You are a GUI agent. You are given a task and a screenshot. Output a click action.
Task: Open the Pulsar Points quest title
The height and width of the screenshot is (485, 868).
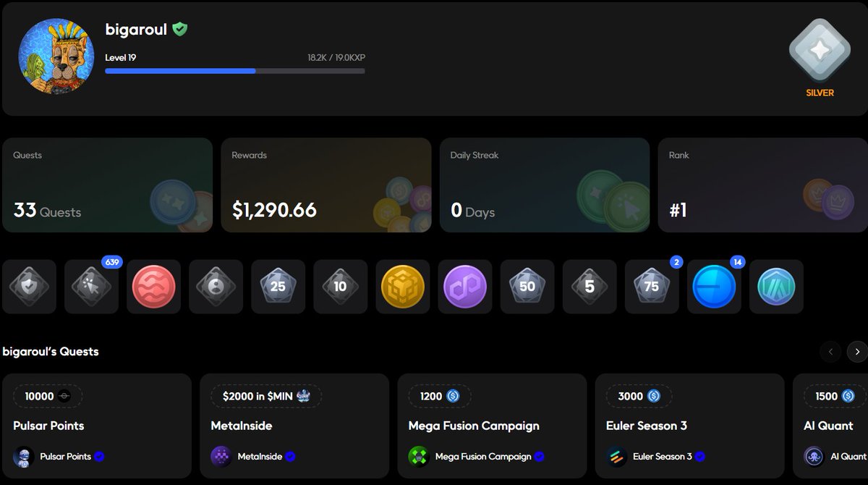[48, 426]
